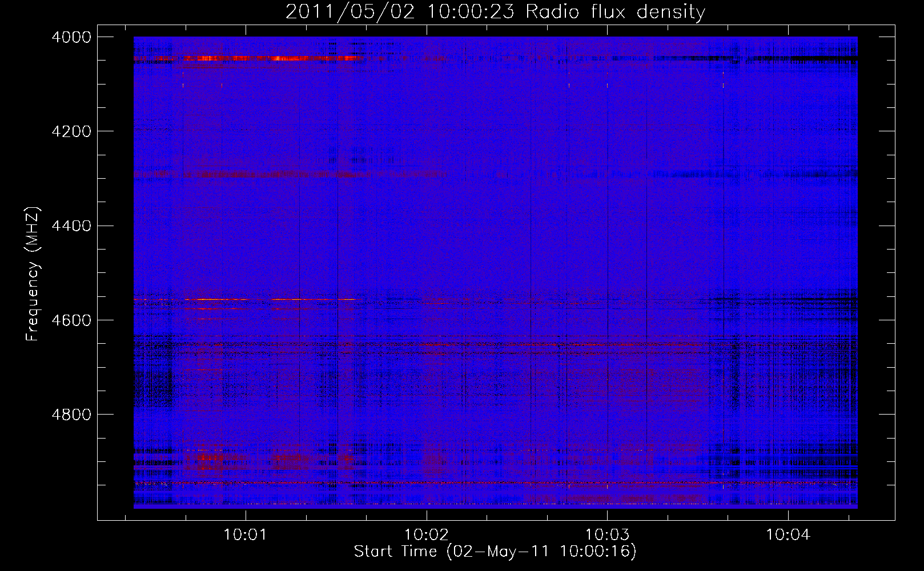Click the 10:03 time tick label
Viewport: 924px width, 571px height.
tap(608, 535)
